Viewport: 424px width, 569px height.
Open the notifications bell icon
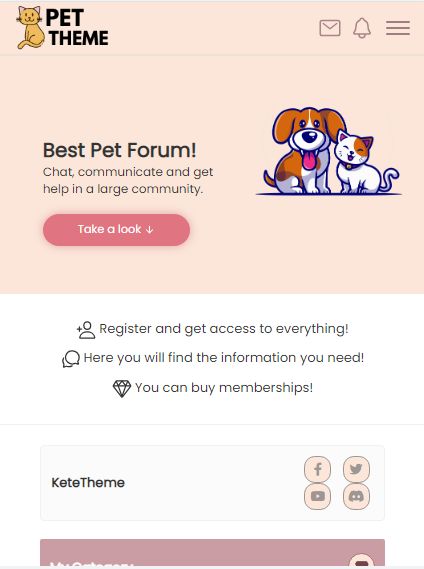click(x=362, y=28)
